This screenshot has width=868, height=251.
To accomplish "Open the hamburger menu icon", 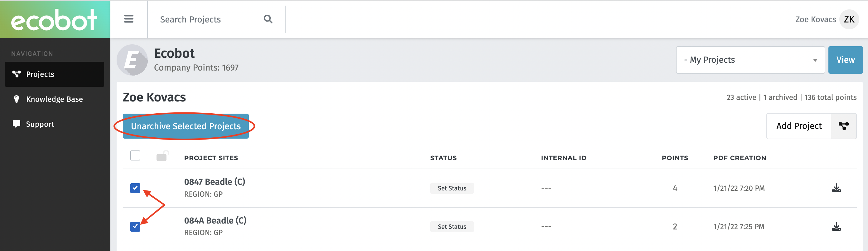I will (129, 19).
